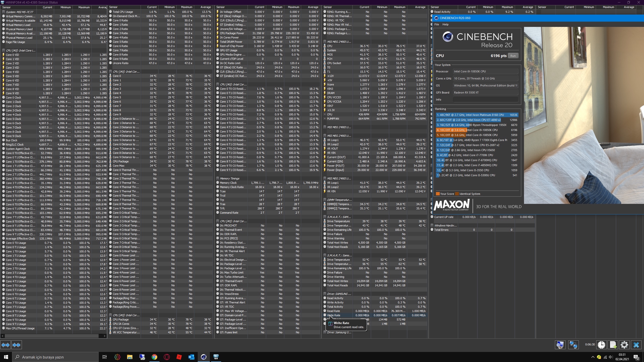The height and width of the screenshot is (362, 644).
Task: Select the Memory Clock row
Action: coord(268,183)
